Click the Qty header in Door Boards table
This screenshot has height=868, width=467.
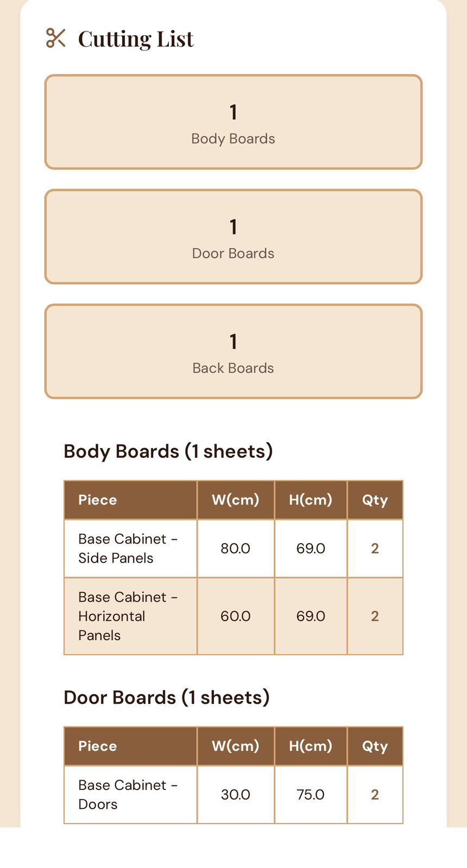pos(375,746)
